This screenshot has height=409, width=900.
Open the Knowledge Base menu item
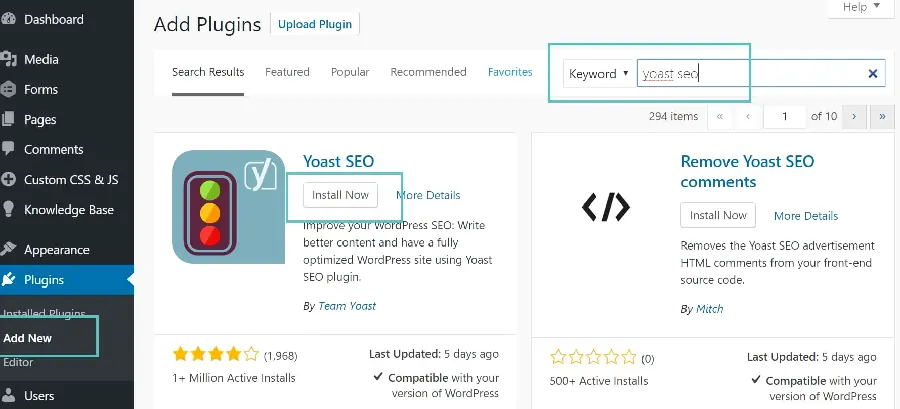click(67, 209)
